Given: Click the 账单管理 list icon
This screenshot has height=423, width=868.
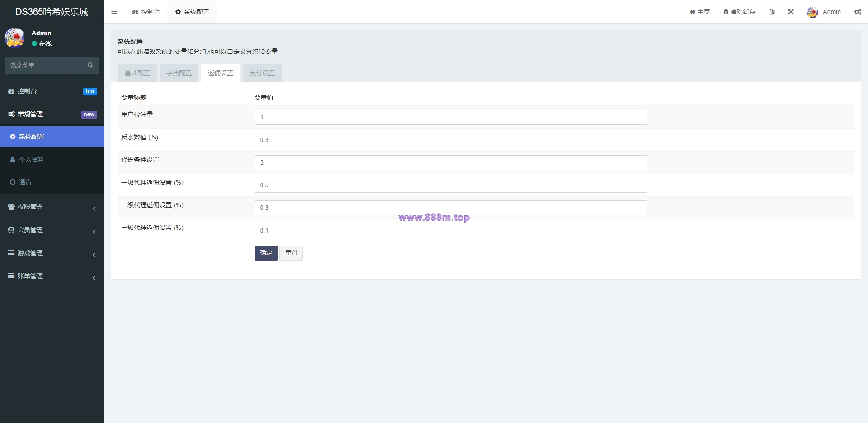Looking at the screenshot, I should point(11,276).
